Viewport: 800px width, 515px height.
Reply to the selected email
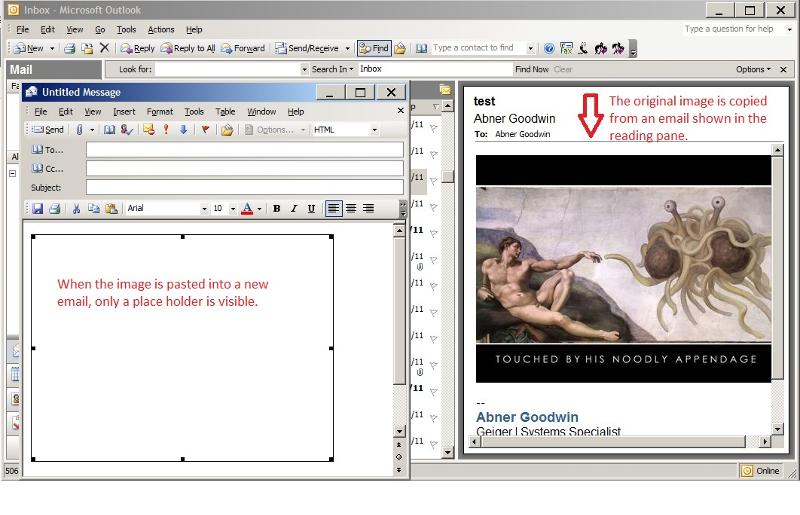137,48
